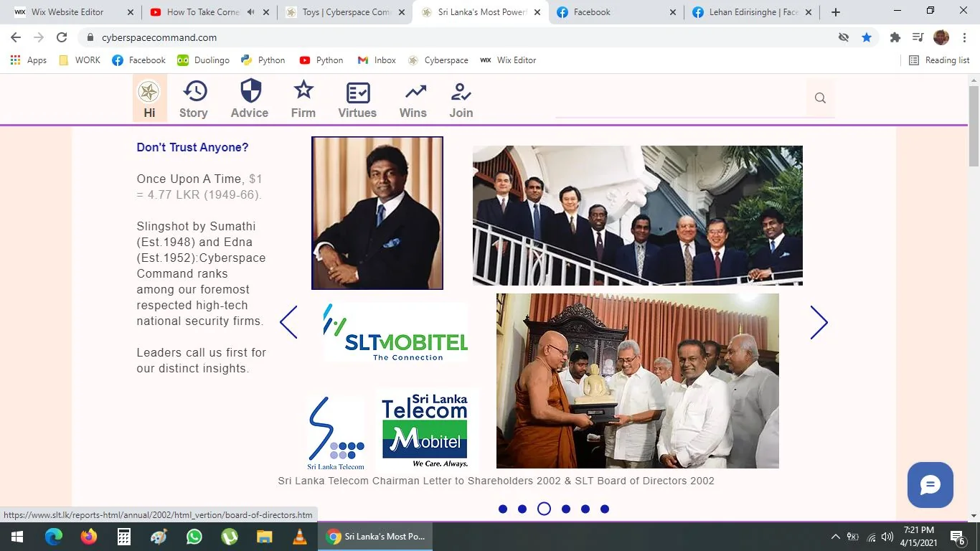Open the Hi home icon in site menu
This screenshot has height=551, width=980.
[x=149, y=98]
